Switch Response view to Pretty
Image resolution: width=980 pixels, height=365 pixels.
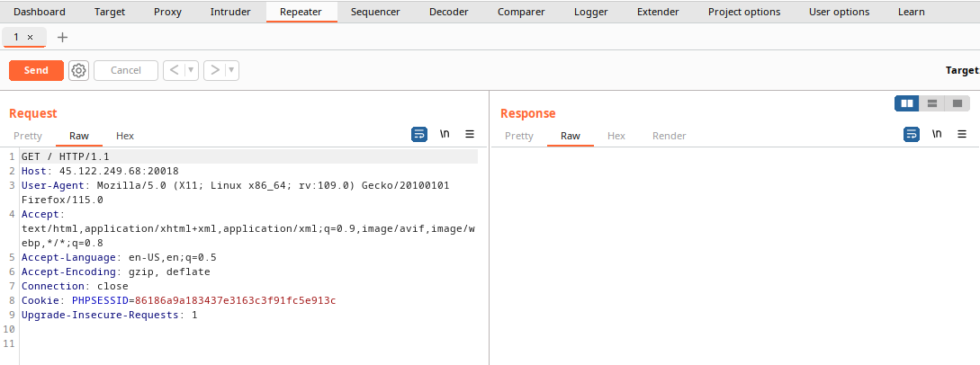[519, 136]
